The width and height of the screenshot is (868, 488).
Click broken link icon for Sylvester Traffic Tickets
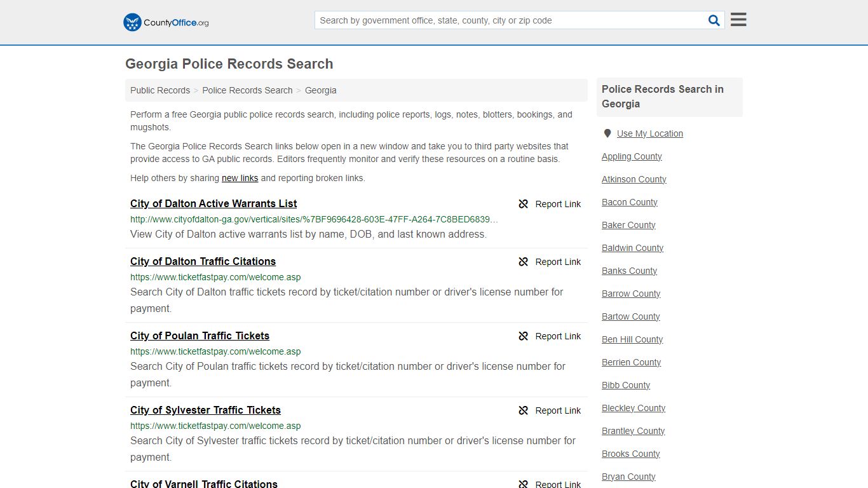524,410
